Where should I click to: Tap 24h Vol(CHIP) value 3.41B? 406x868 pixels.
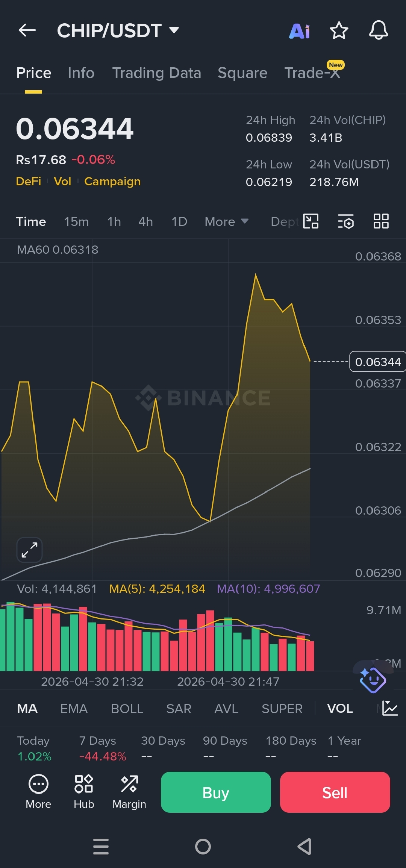point(326,138)
